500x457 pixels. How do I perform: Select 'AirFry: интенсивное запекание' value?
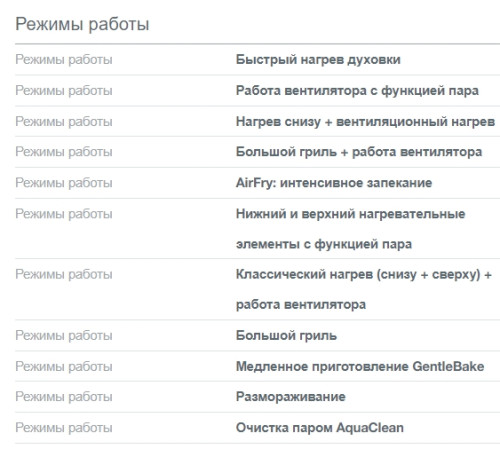[x=334, y=183]
